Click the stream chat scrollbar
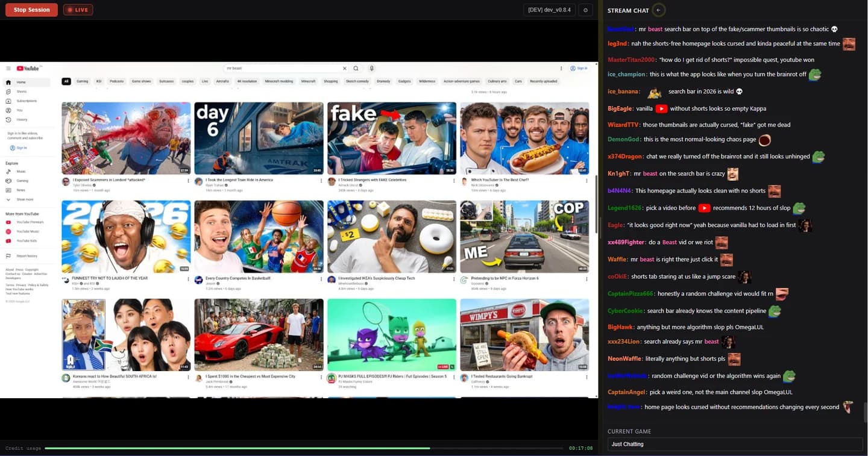868x456 pixels. coord(865,412)
